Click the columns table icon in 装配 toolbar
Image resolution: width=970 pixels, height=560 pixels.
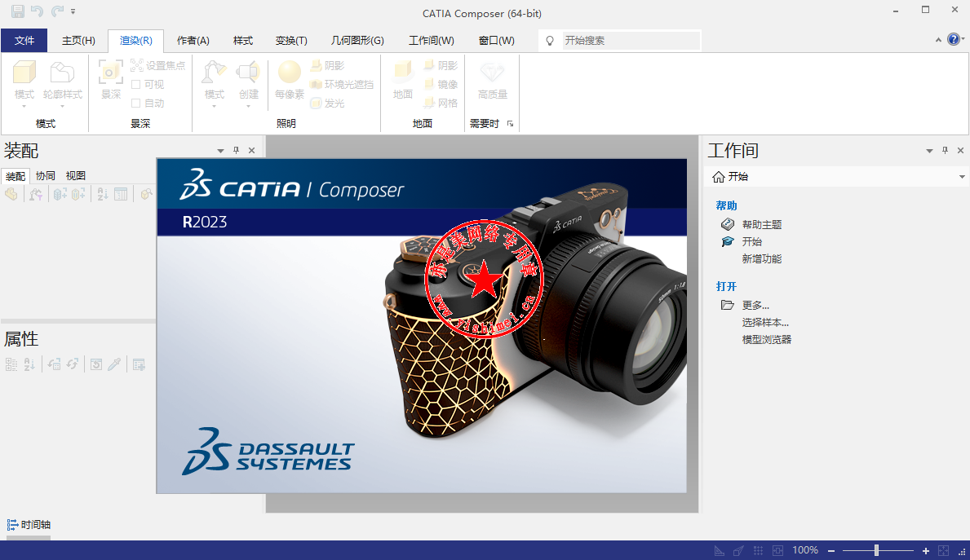pos(121,195)
